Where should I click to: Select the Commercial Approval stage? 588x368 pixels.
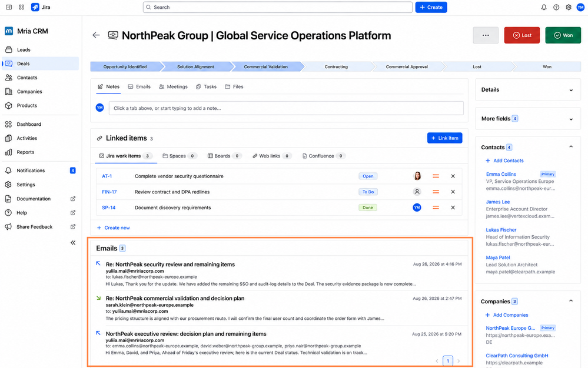tap(407, 66)
